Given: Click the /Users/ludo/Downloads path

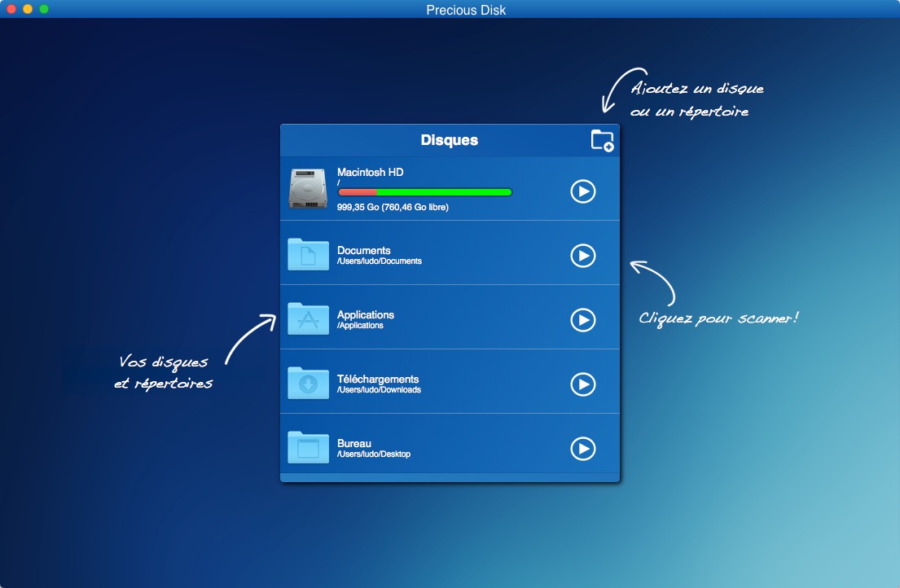Looking at the screenshot, I should coord(379,389).
